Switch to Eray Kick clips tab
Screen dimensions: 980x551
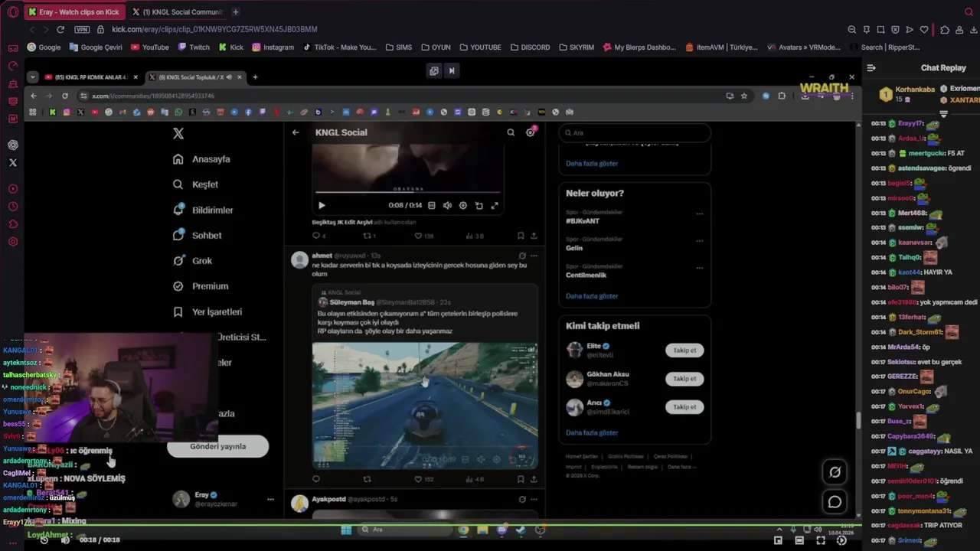tap(74, 12)
